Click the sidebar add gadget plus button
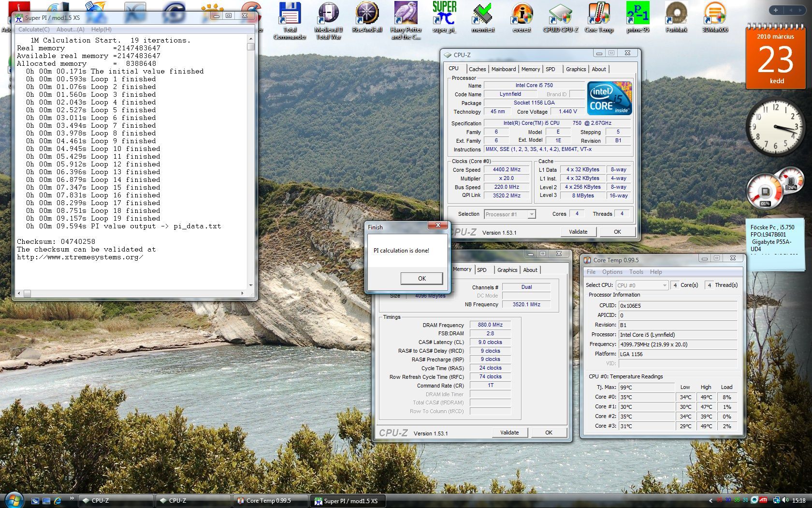The height and width of the screenshot is (508, 812). 775,10
